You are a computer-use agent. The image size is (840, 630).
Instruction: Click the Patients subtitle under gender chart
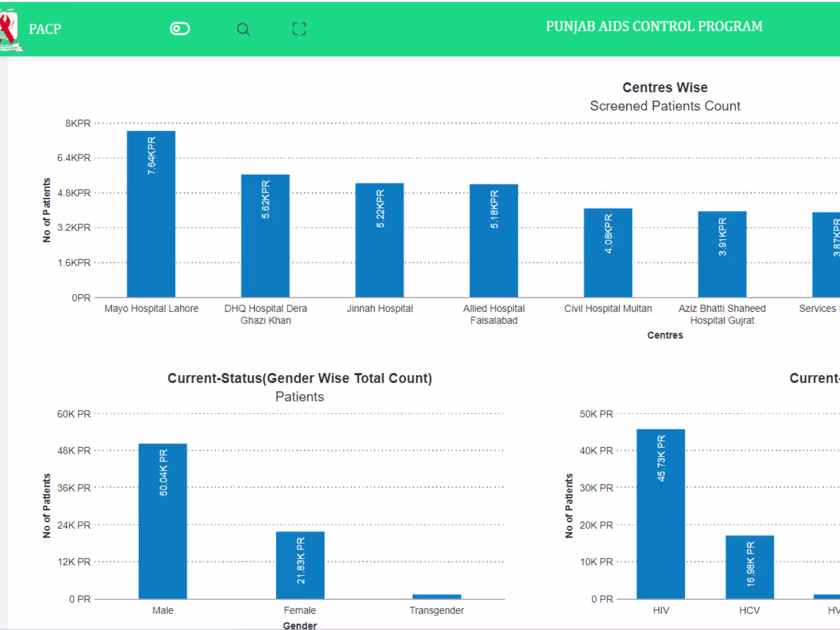tap(300, 396)
